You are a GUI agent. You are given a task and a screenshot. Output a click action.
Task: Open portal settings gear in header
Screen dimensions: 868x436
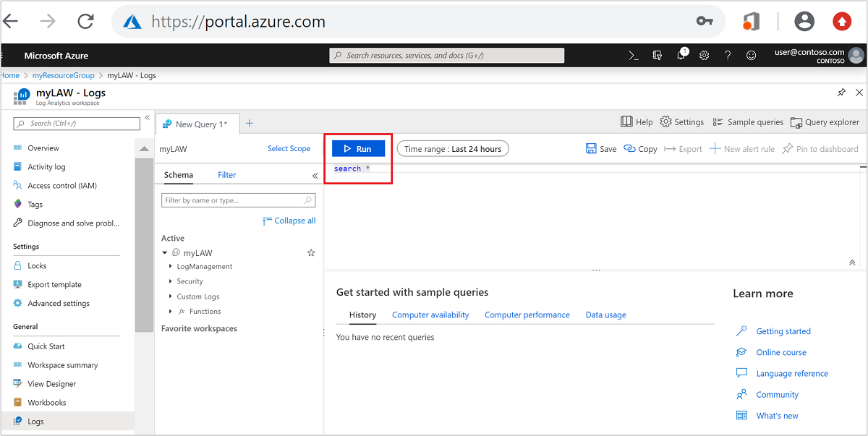point(704,56)
